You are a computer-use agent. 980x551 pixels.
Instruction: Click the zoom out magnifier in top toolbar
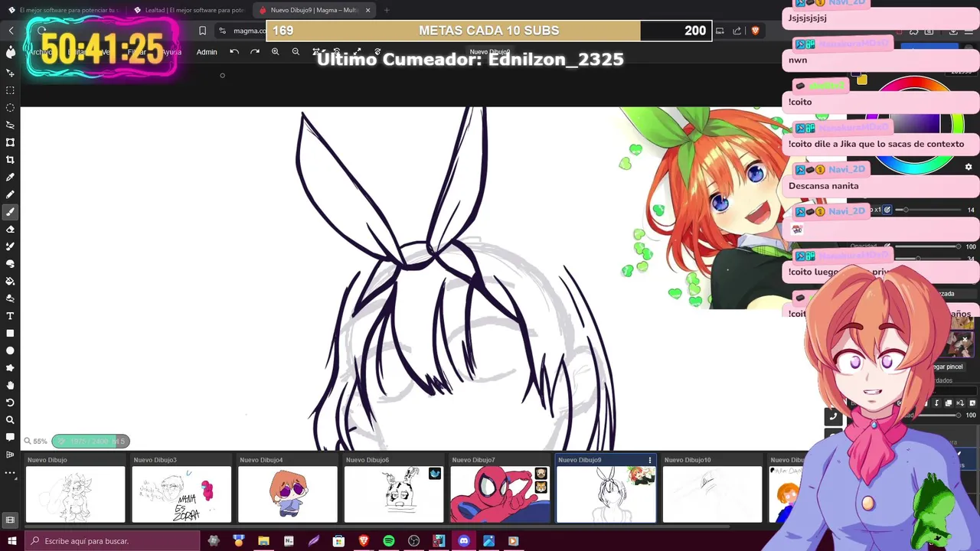(296, 52)
